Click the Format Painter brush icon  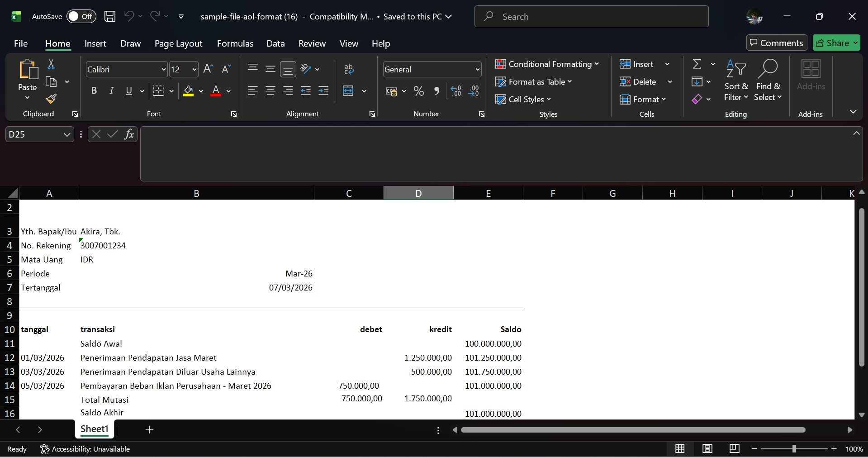click(x=51, y=99)
